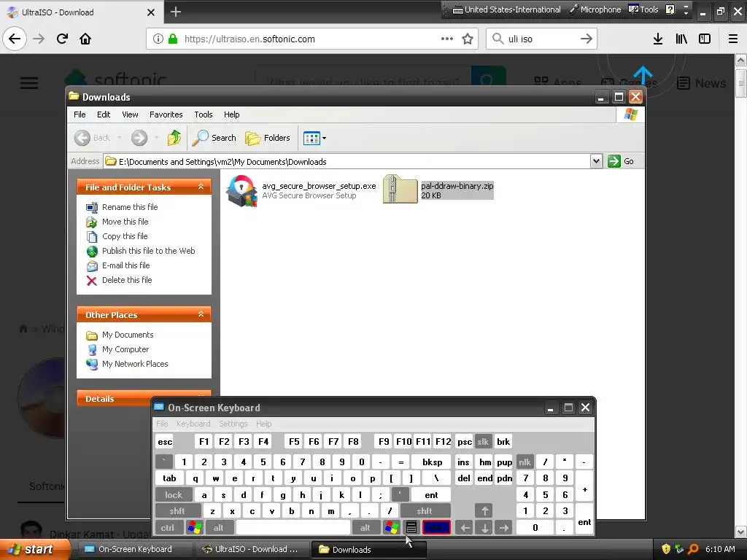This screenshot has width=747, height=560.
Task: Select the pal-ddraw-binary.zip file icon
Action: click(x=400, y=190)
